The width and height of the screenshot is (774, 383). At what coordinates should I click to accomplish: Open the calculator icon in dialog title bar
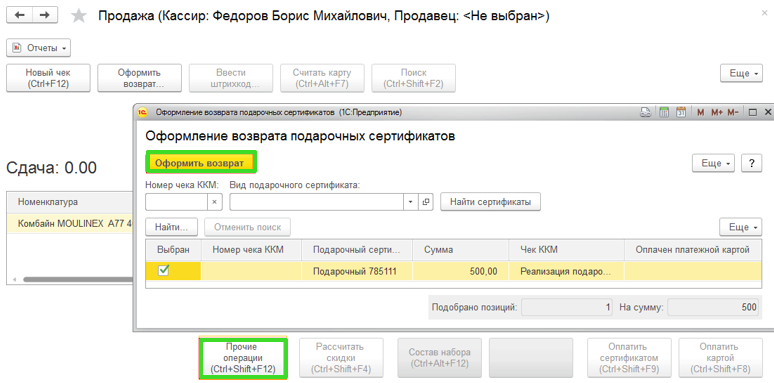(x=664, y=113)
